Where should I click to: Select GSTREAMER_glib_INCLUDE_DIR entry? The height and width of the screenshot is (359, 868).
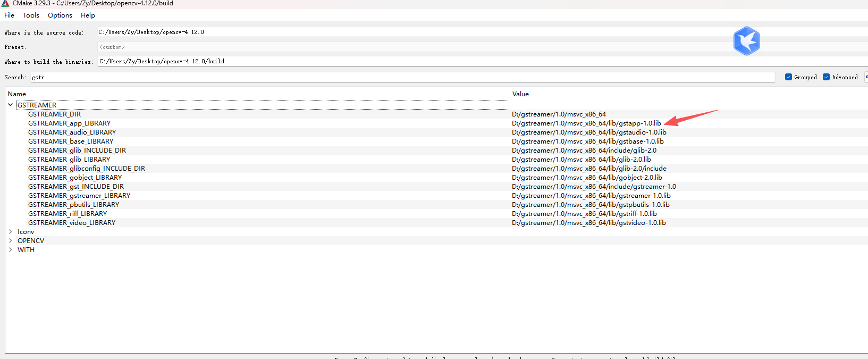pyautogui.click(x=77, y=150)
